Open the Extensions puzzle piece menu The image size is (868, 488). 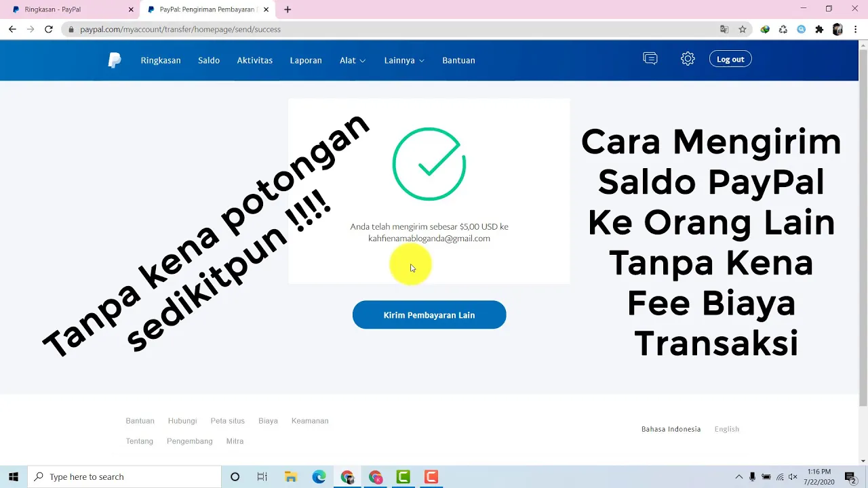(x=819, y=29)
